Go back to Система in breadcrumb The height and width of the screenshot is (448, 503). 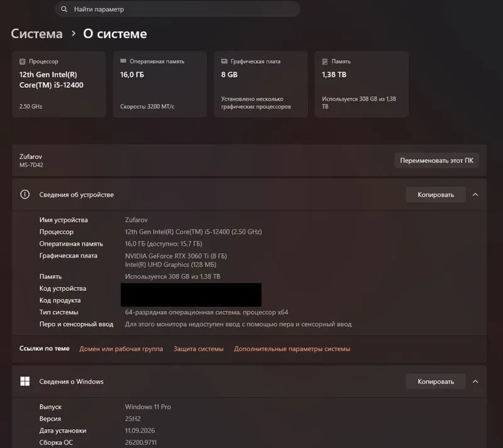[36, 34]
